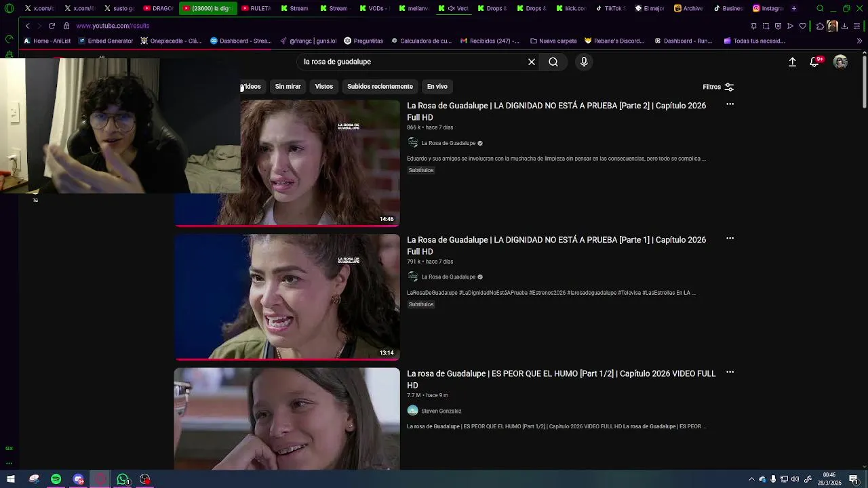Switch to the 'Instagram' tab
The height and width of the screenshot is (488, 868).
[768, 8]
